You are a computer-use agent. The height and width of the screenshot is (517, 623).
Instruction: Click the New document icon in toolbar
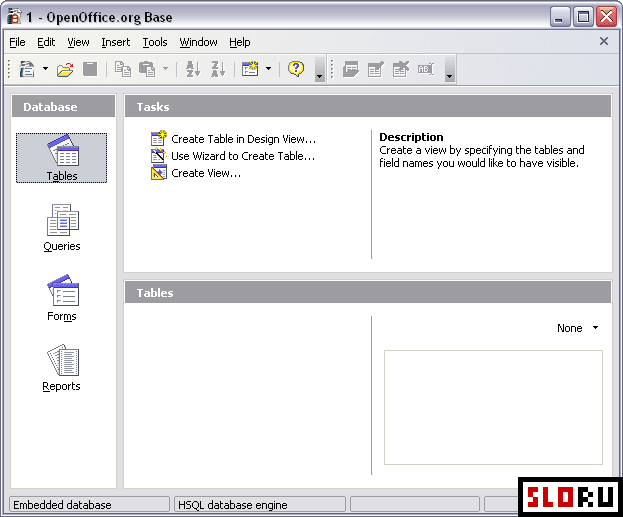[x=27, y=69]
